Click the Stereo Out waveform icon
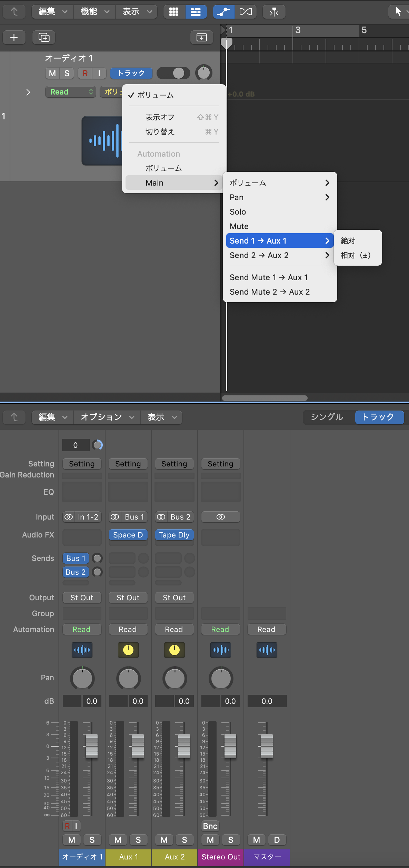 point(221,650)
